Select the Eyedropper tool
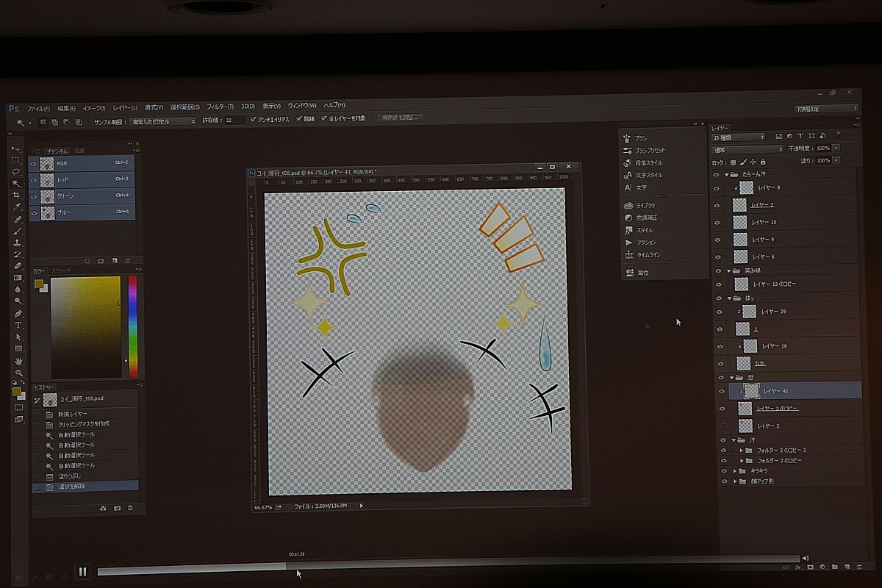Image resolution: width=882 pixels, height=588 pixels. [x=17, y=207]
